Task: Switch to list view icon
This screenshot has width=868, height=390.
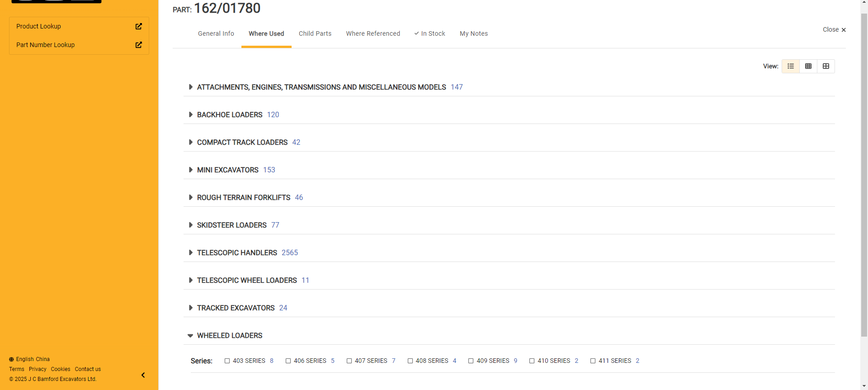Action: pos(790,66)
